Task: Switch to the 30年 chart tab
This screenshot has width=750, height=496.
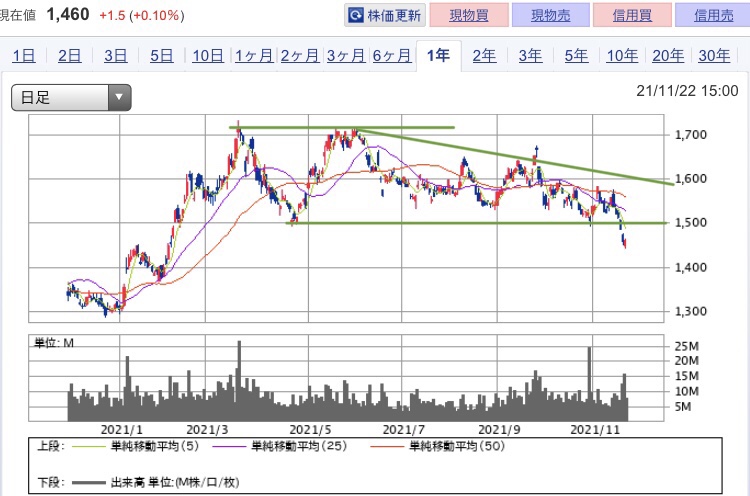Action: [714, 56]
